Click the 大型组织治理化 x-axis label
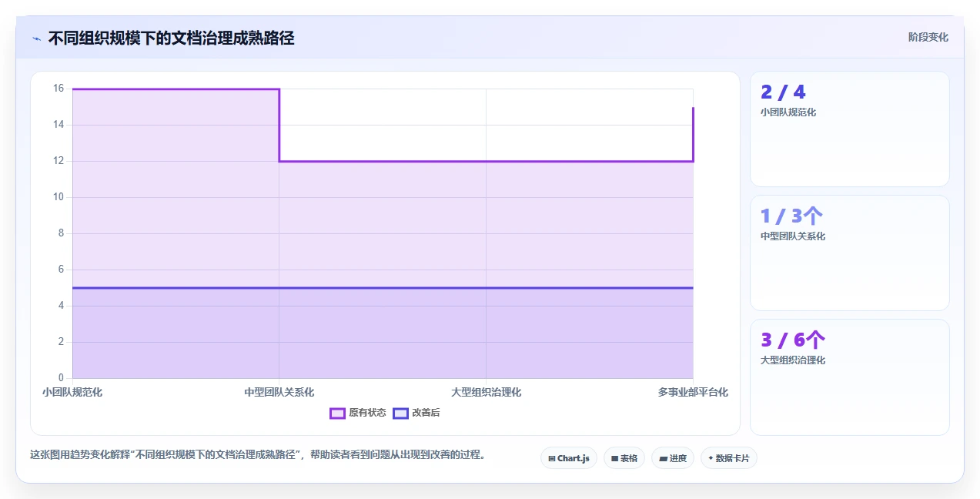Viewport: 980px width, 499px height. pos(487,392)
